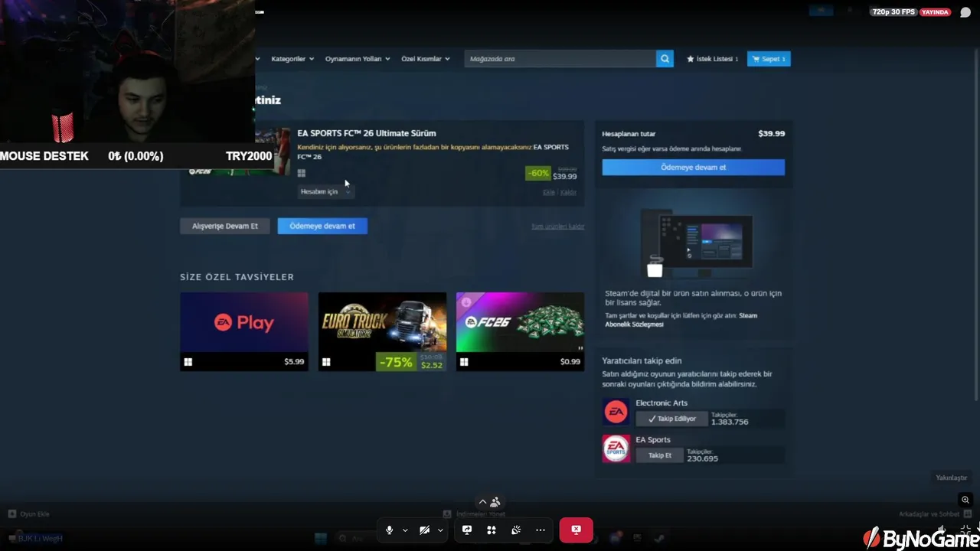The height and width of the screenshot is (551, 980).
Task: Click the -60% discount badge on FC 26
Action: (x=538, y=173)
